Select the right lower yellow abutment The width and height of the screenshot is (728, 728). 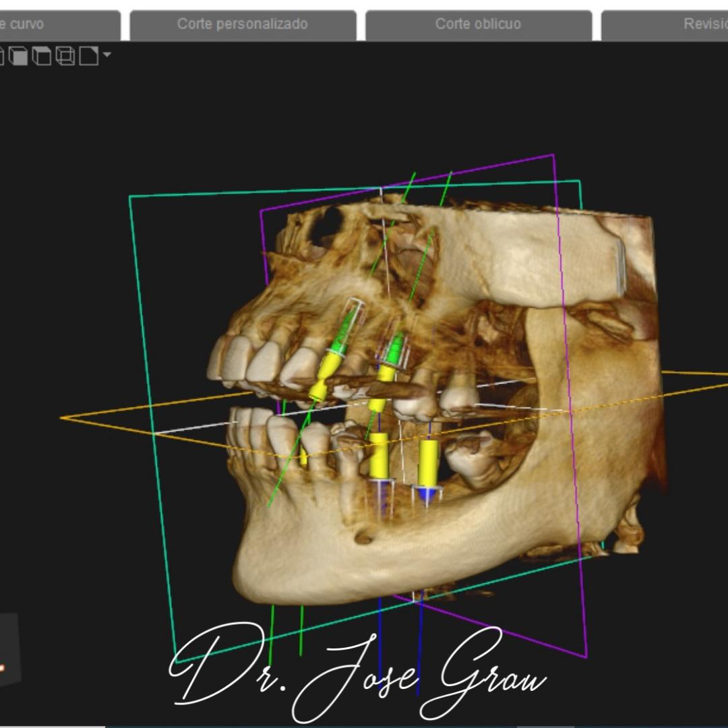tap(427, 462)
